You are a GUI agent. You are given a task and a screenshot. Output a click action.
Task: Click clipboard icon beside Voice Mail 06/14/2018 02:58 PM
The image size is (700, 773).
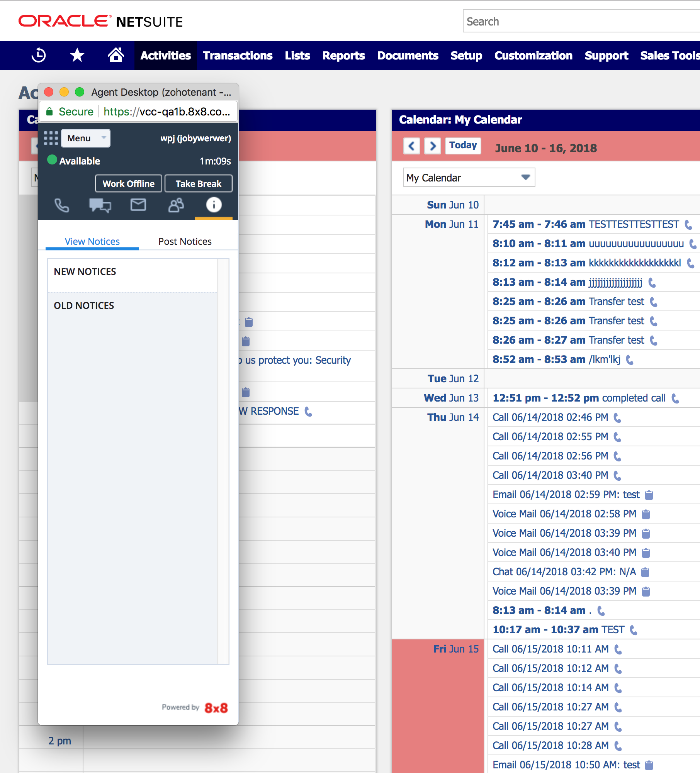(x=646, y=514)
